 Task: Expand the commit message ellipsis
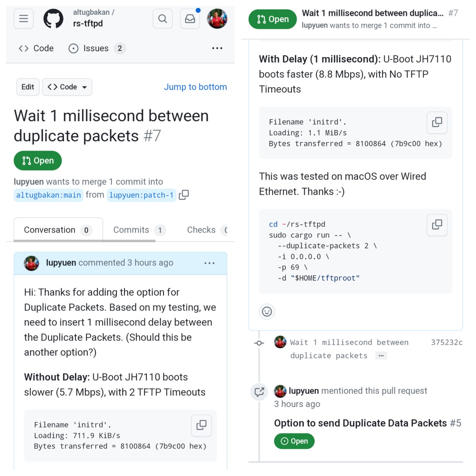point(381,356)
